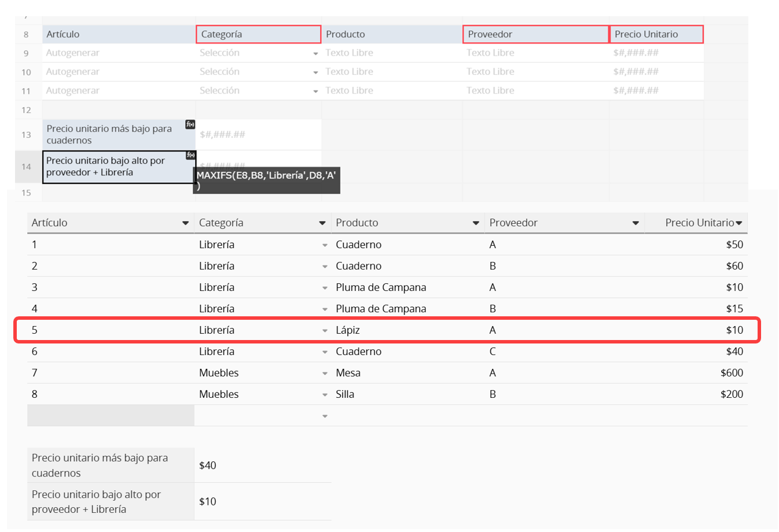
Task: Open the Artículo column filter arrow
Action: pos(185,223)
